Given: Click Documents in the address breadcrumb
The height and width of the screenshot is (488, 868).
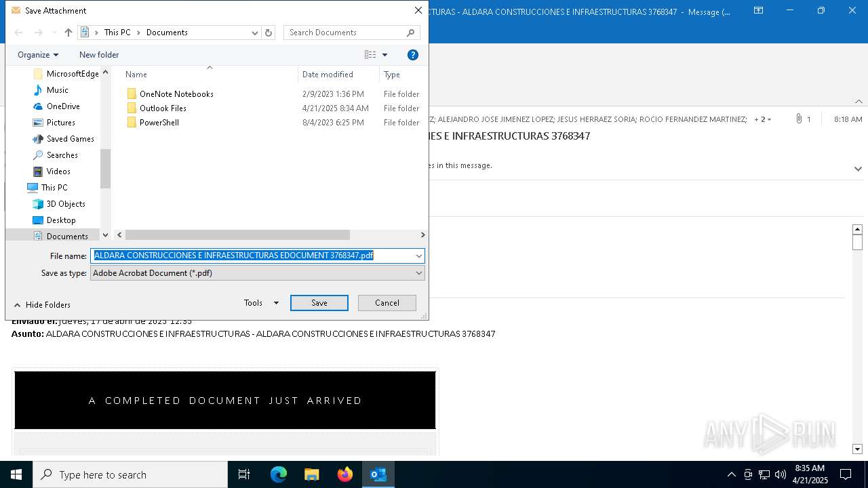Looking at the screenshot, I should coord(167,33).
